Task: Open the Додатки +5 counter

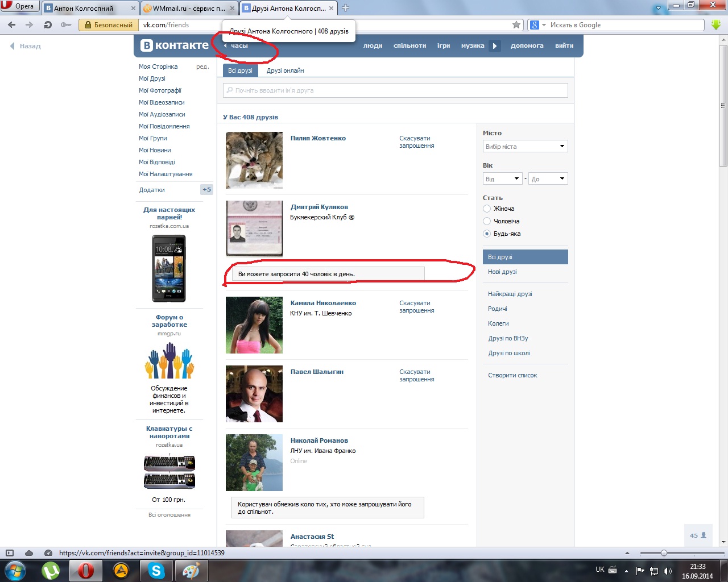Action: [206, 190]
